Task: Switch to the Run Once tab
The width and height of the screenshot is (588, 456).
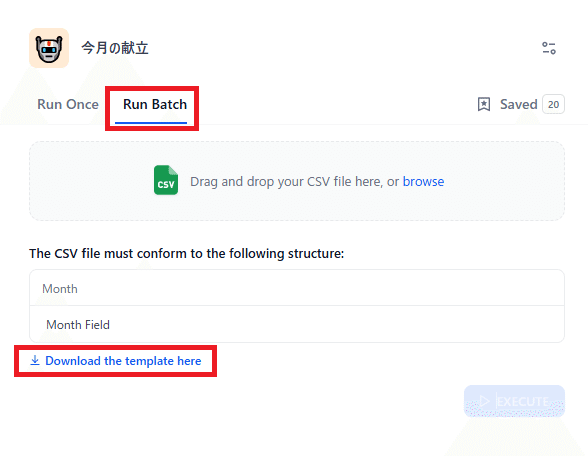Action: tap(68, 104)
